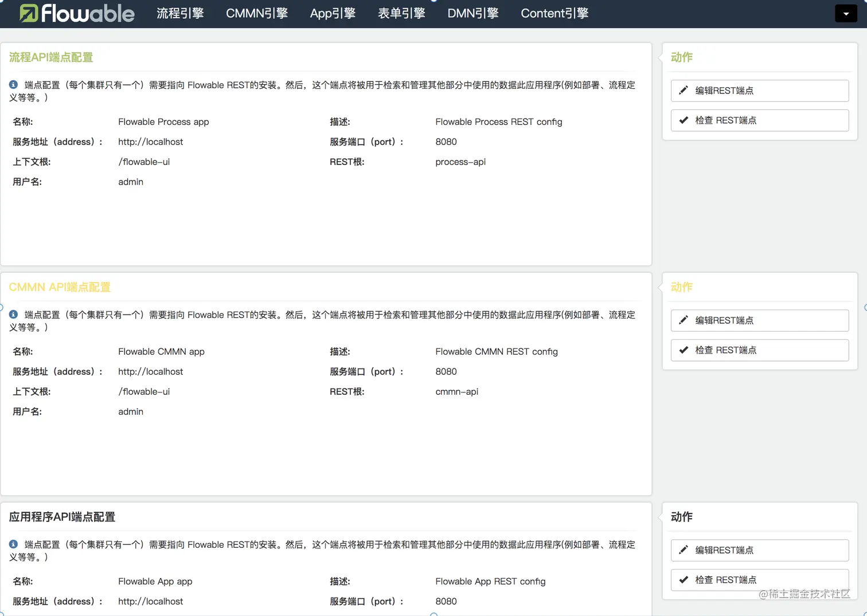Click 编辑REST端点 for 应用程序API

(x=760, y=550)
